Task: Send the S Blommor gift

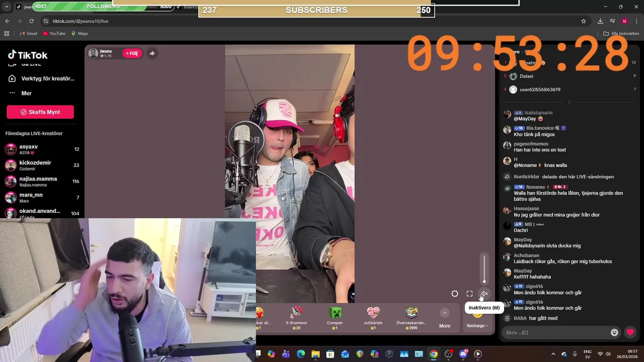Action: [296, 317]
